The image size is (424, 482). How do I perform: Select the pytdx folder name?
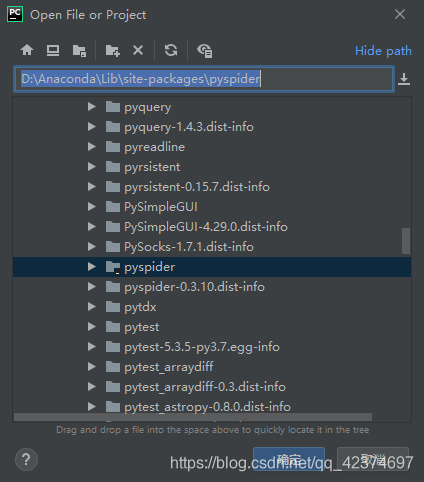140,307
